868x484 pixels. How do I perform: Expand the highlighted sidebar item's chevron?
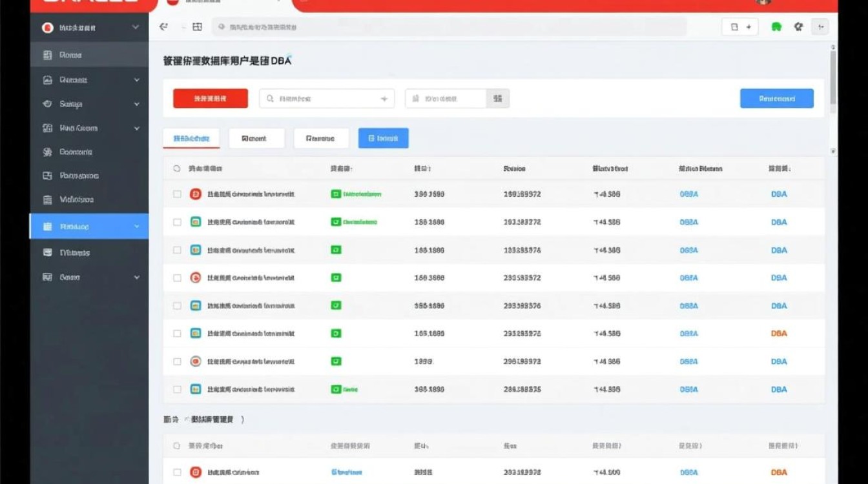click(137, 226)
